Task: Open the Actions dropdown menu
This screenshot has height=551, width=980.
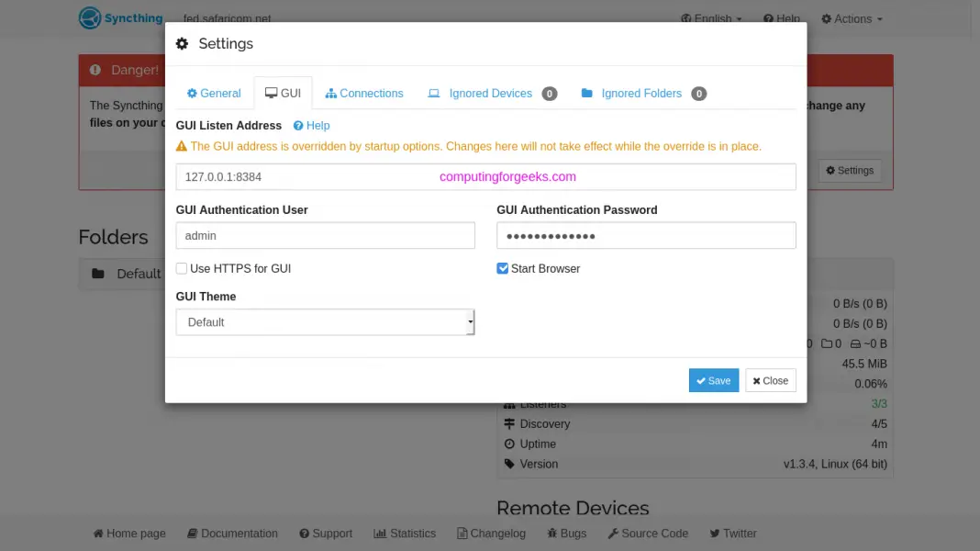Action: coord(852,17)
